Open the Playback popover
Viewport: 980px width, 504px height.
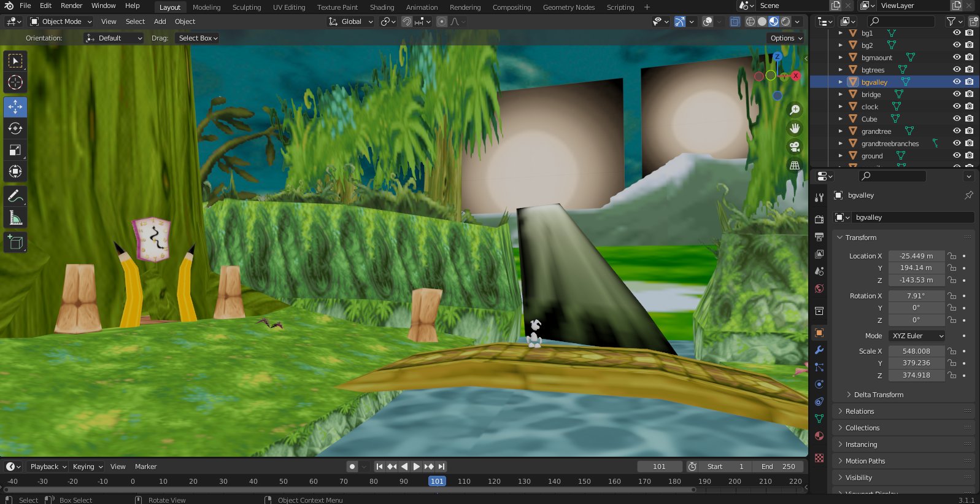pos(48,467)
